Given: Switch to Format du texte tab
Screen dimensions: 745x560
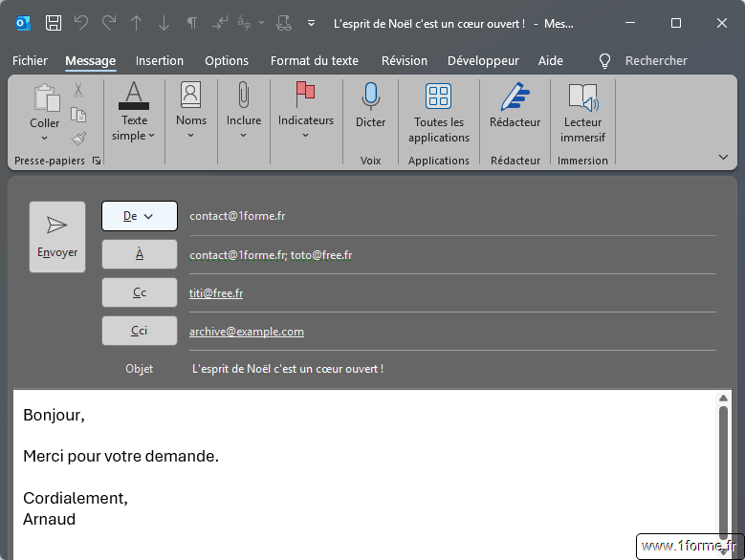Looking at the screenshot, I should tap(314, 61).
